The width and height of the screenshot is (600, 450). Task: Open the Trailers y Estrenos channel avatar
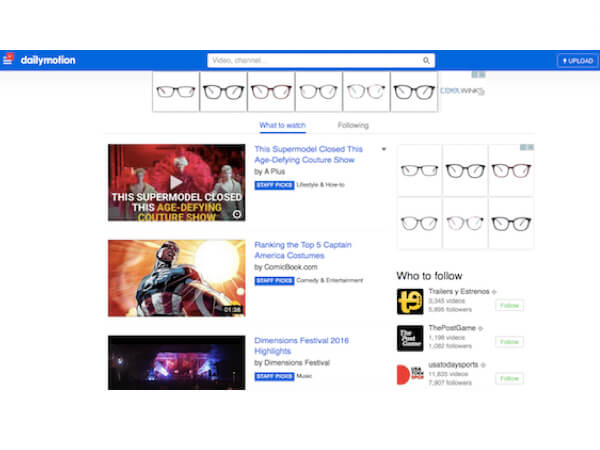[x=408, y=301]
